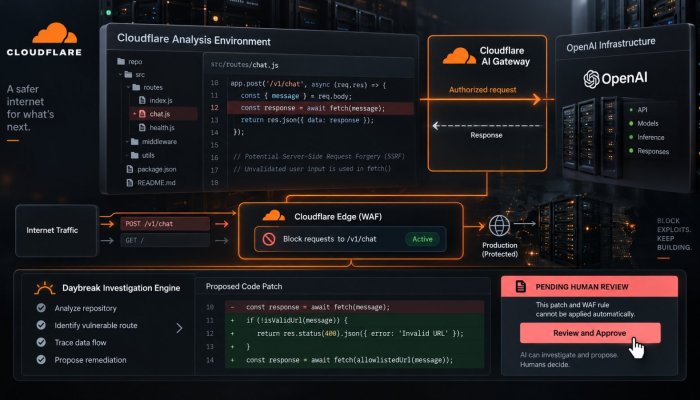This screenshot has width=700, height=400.
Task: Toggle the Identify vulnerable route checkmark
Action: click(41, 325)
